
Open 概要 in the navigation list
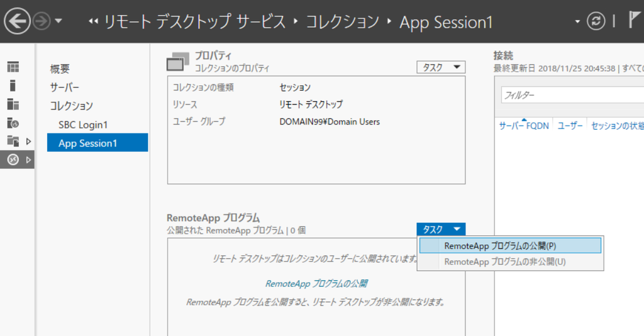coord(60,69)
